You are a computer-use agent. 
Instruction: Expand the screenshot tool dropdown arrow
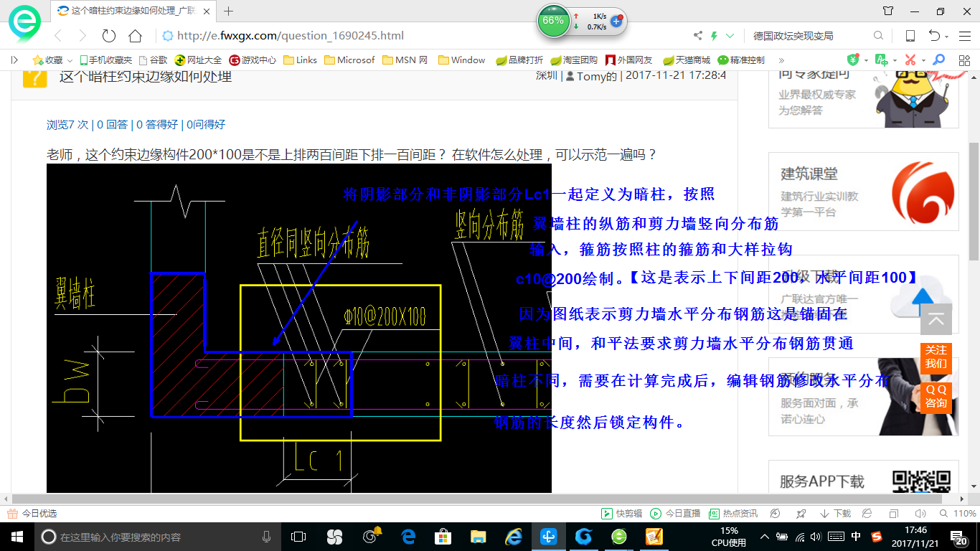point(923,61)
